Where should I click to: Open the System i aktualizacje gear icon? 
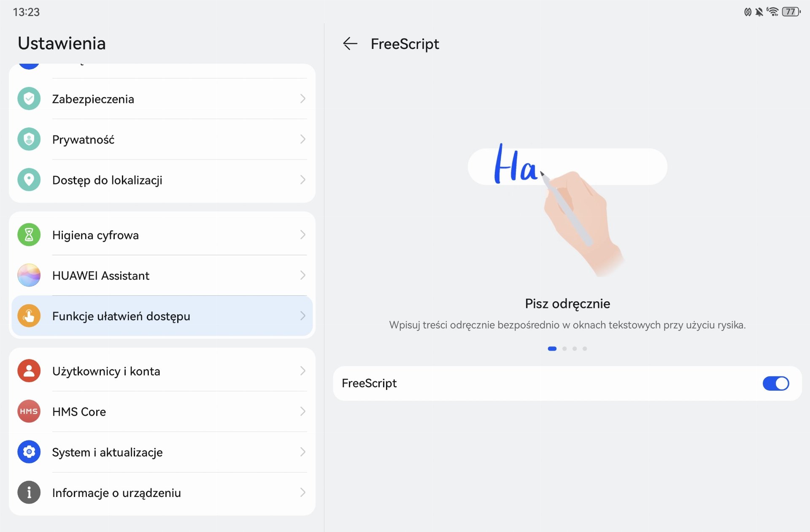click(x=29, y=452)
